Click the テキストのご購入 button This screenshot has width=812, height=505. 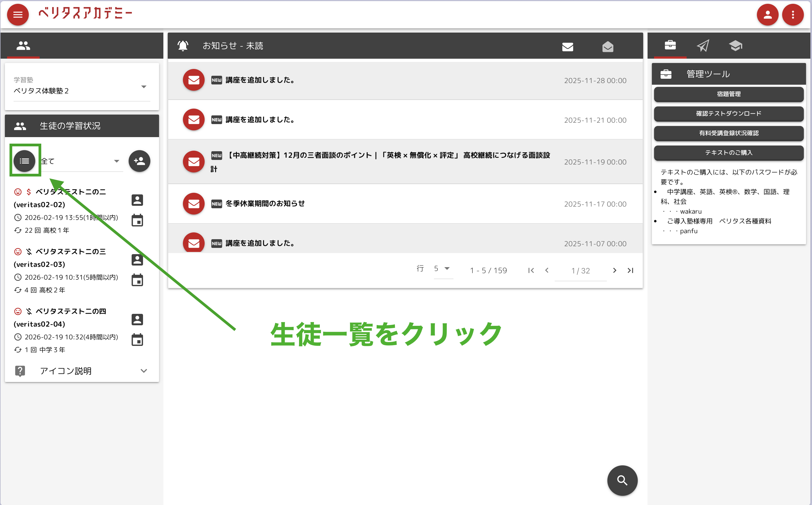click(729, 153)
